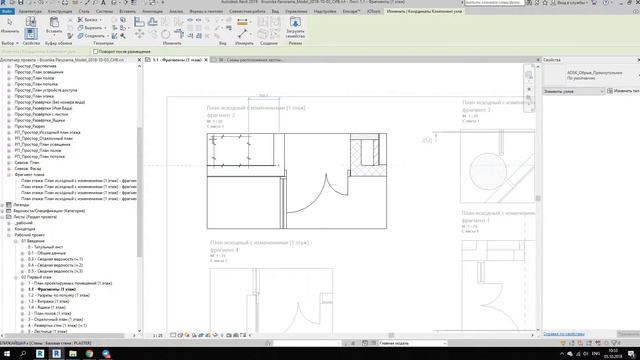Select the measure between points tool
Viewport: 640px width, 360px height.
(x=242, y=34)
